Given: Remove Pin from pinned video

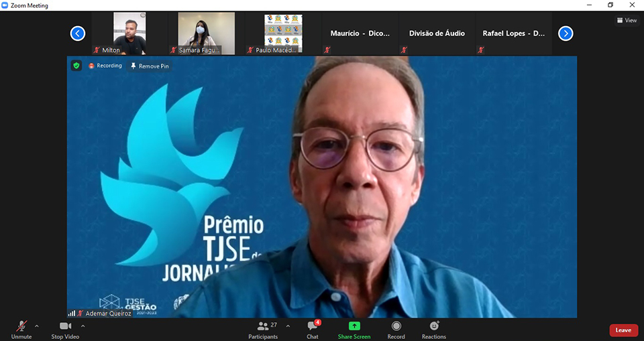Looking at the screenshot, I should [150, 66].
